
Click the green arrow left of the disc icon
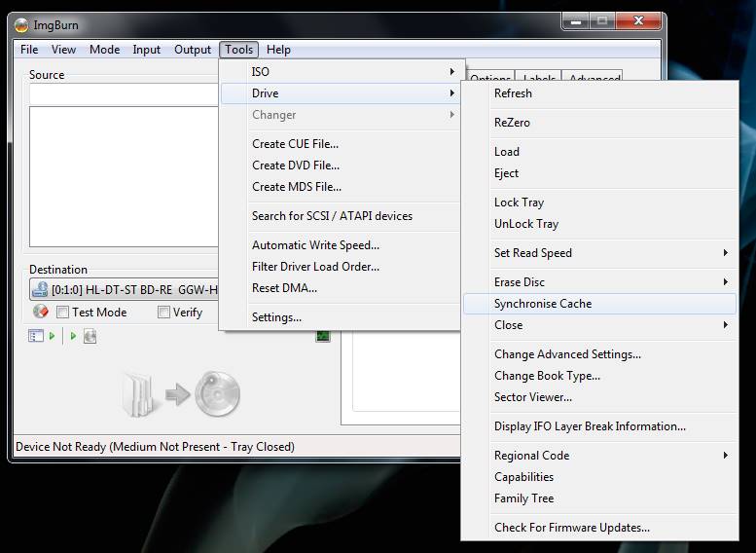[73, 336]
